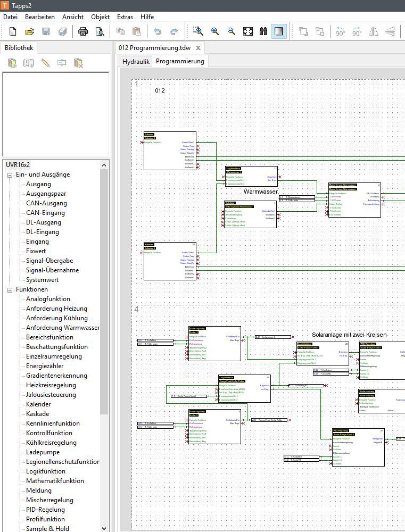Image resolution: width=405 pixels, height=532 pixels.
Task: Click the Save floppy disk icon
Action: [46, 31]
